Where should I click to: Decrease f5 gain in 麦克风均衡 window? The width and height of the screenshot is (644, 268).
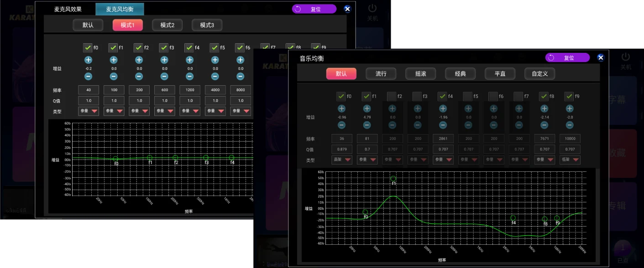point(215,76)
